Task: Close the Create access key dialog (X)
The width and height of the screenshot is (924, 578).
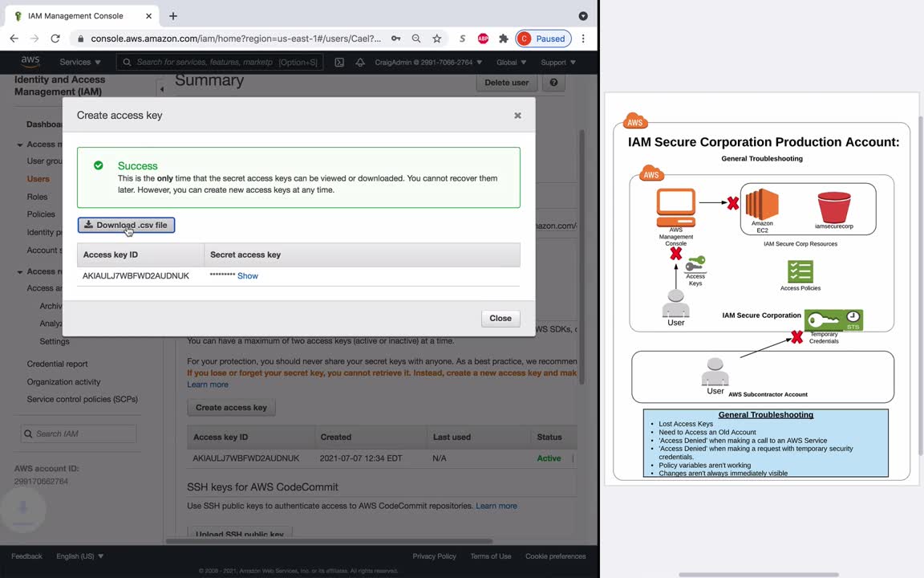Action: (517, 116)
